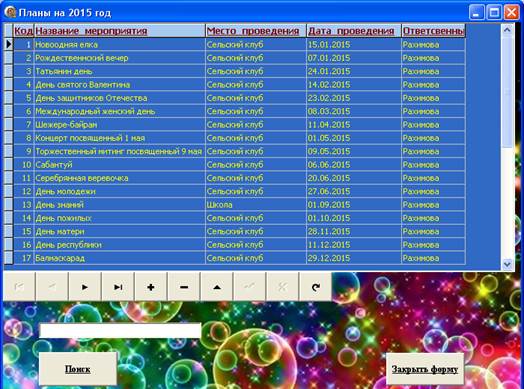The height and width of the screenshot is (389, 524).
Task: Click the Название мероприятия column header
Action: coord(120,31)
